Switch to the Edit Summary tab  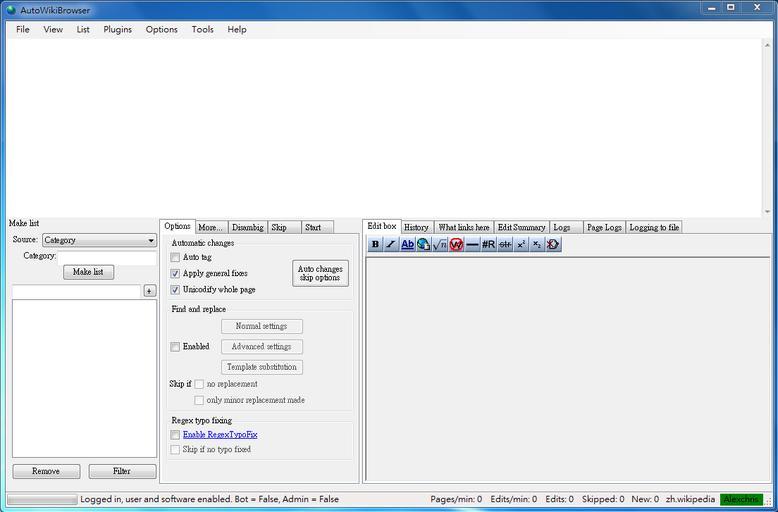coord(521,227)
